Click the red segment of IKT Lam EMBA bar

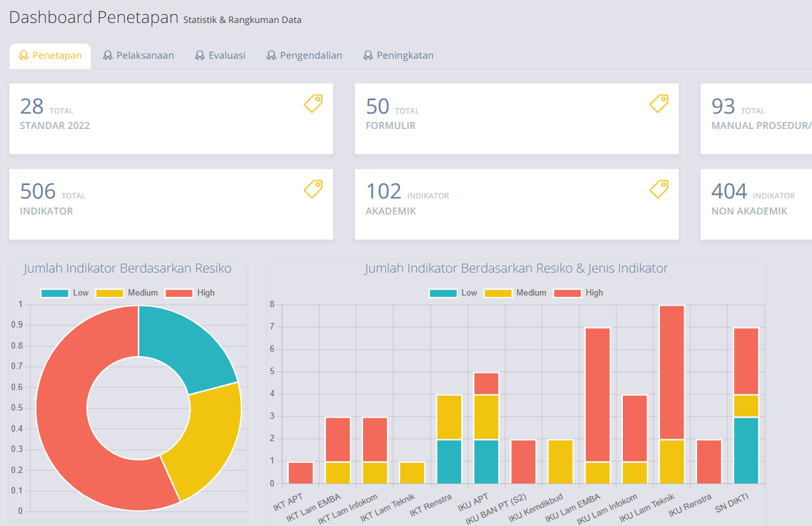pos(338,439)
